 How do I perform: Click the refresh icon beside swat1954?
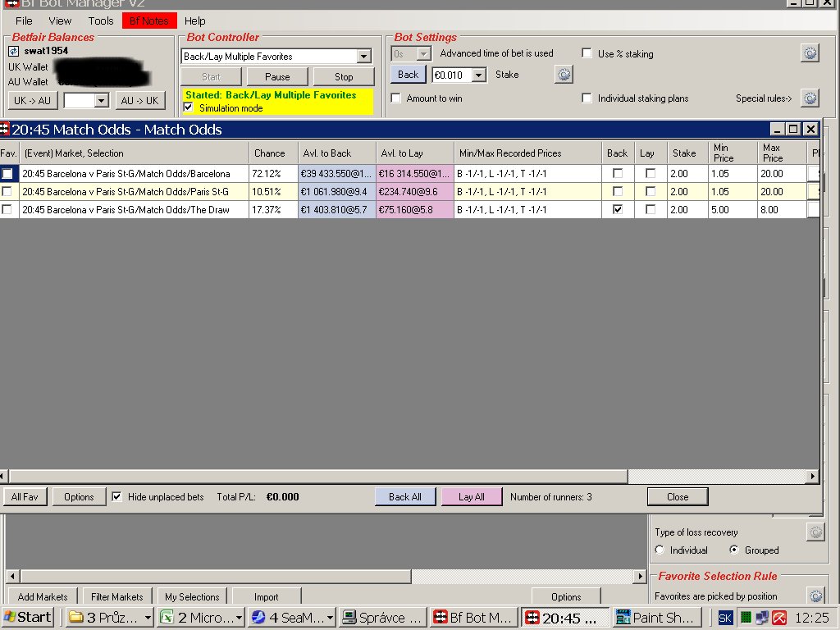click(14, 52)
